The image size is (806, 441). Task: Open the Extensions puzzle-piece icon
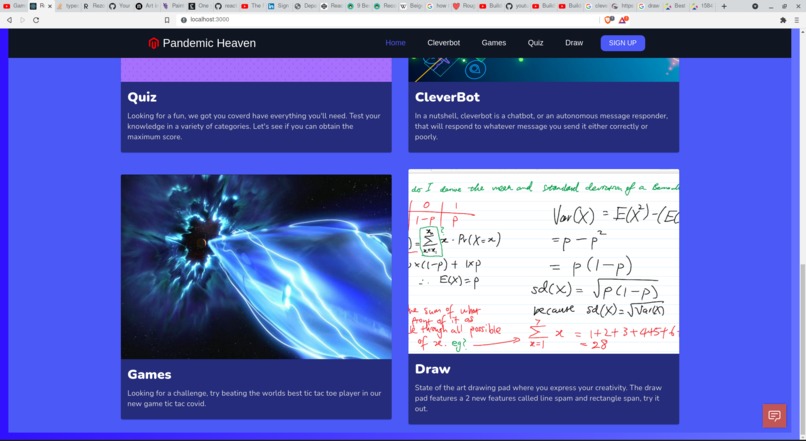(783, 20)
